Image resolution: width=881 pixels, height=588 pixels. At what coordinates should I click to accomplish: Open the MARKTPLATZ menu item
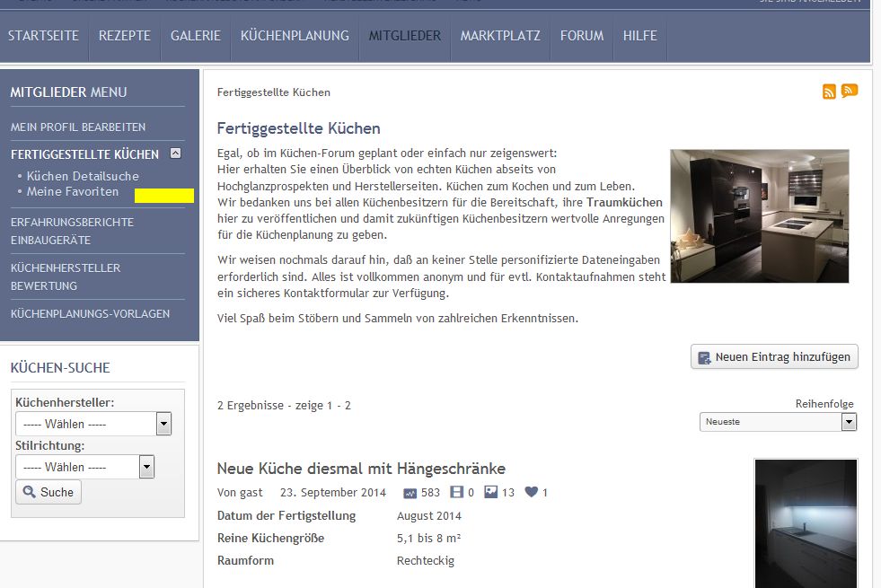click(499, 36)
